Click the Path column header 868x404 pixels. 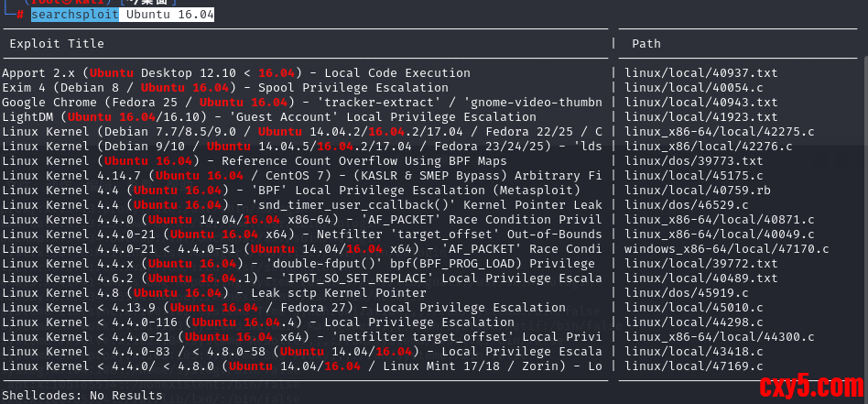pos(646,44)
